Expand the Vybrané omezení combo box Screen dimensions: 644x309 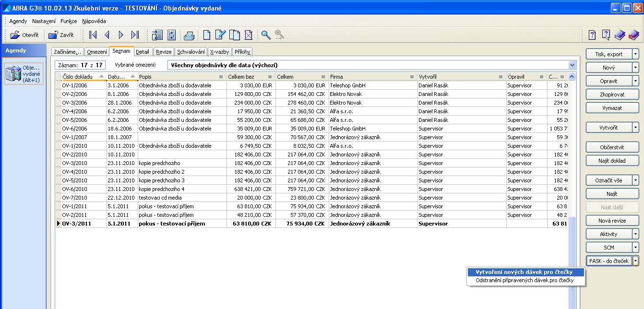[572, 65]
